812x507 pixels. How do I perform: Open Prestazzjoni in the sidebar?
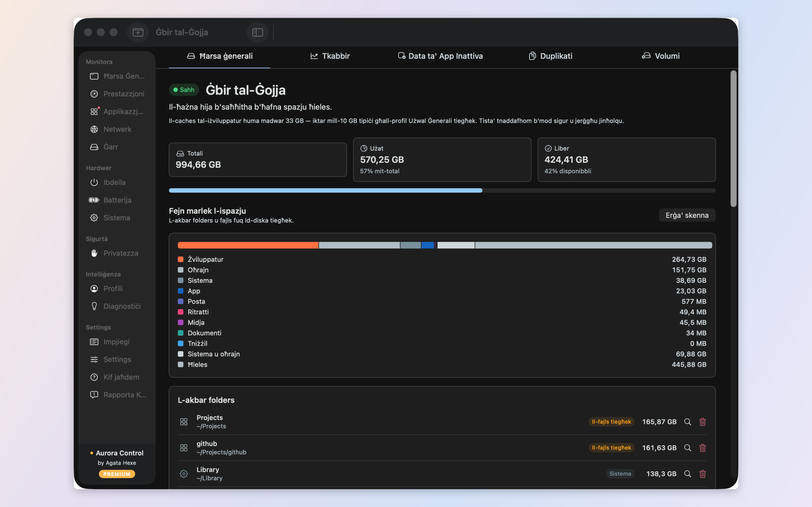pos(117,94)
